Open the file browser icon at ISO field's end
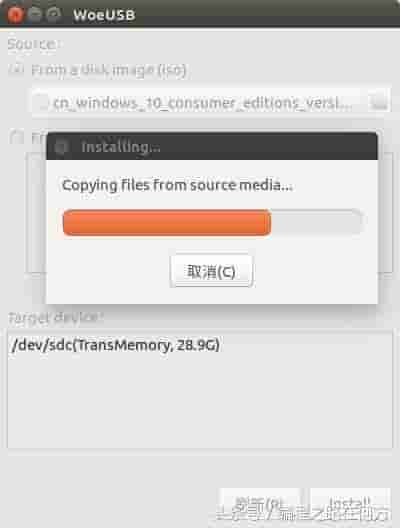 tap(378, 102)
